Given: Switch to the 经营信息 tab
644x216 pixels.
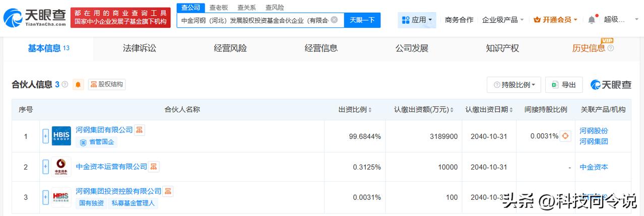Looking at the screenshot, I should click(321, 48).
